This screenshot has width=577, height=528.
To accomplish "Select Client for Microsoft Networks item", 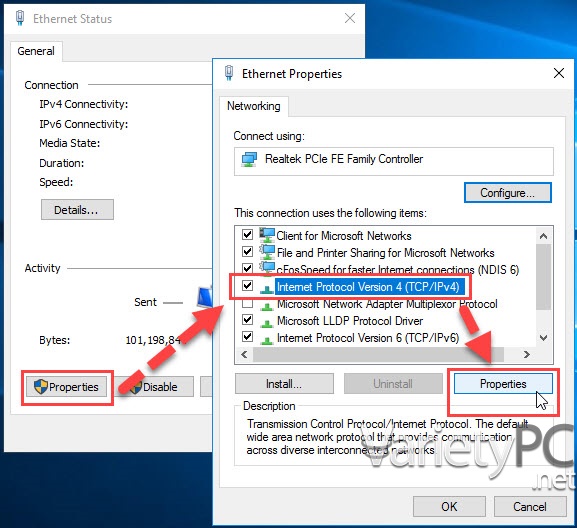I will click(344, 235).
